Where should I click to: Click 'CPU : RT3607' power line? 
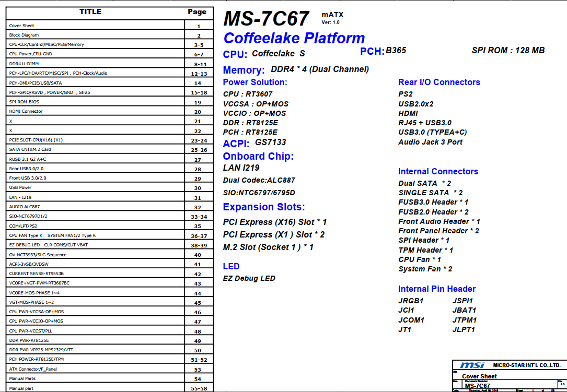coord(248,94)
